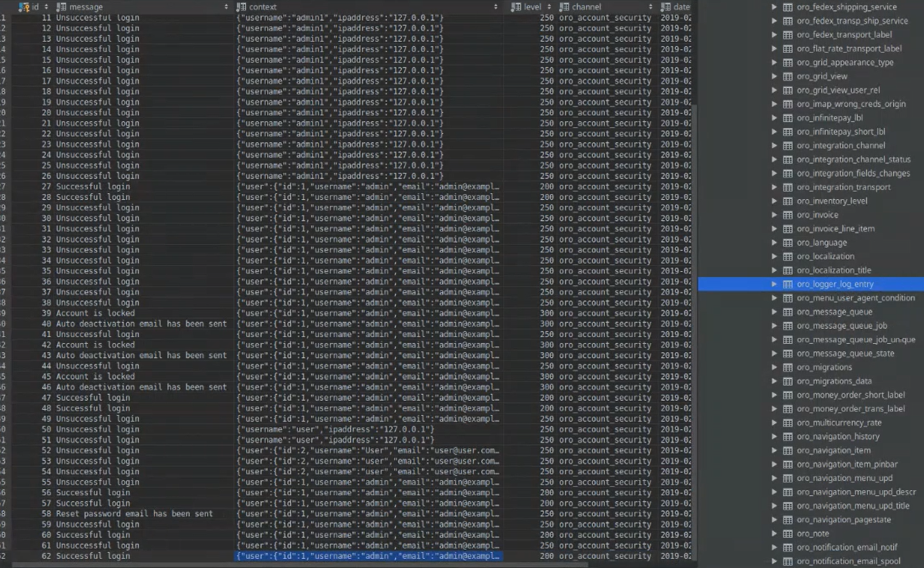The image size is (924, 568).
Task: Click the table icon next to oro_invoice
Action: 788,215
